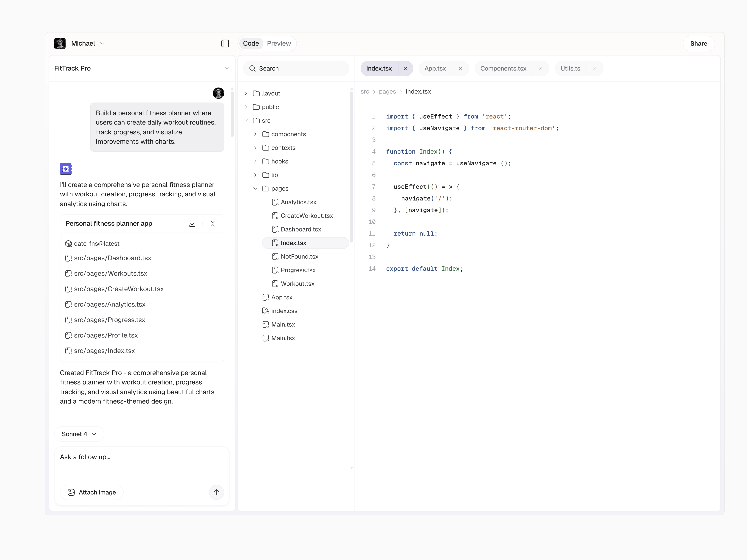Viewport: 747px width, 560px height.
Task: Click the index.css file icon
Action: (265, 311)
